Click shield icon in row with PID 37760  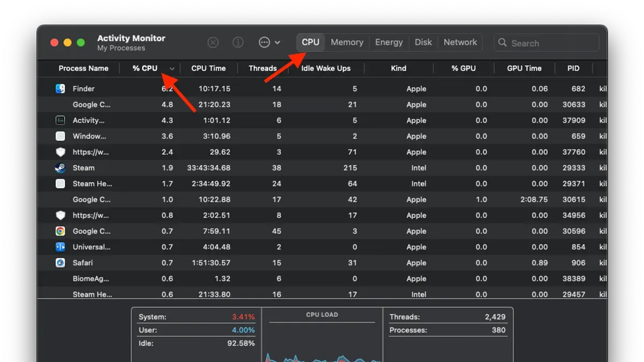click(x=60, y=152)
